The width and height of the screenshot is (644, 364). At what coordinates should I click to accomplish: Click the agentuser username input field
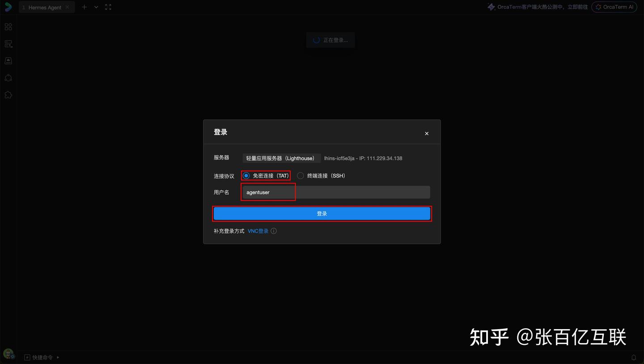(x=268, y=192)
